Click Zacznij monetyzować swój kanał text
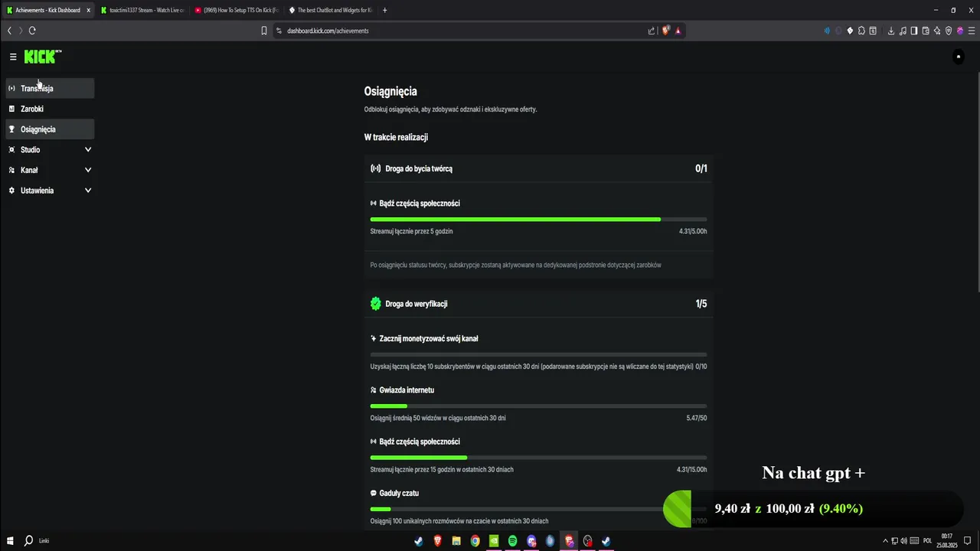Viewport: 980px width, 551px height. pyautogui.click(x=429, y=338)
